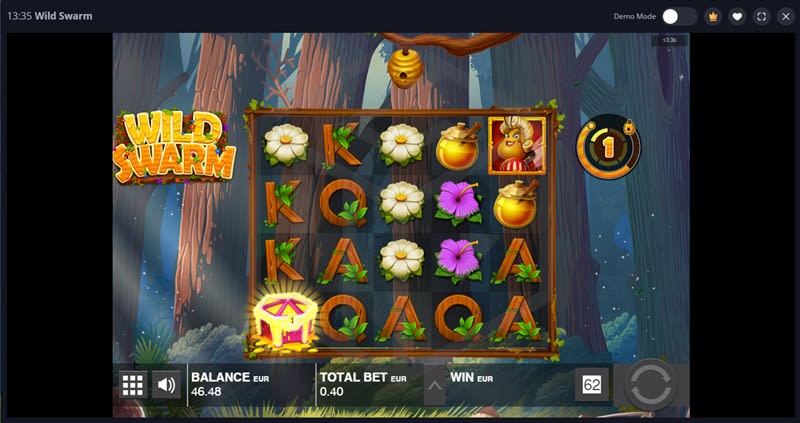Screen dimensions: 800x423
Task: Spin the reels
Action: [651, 385]
